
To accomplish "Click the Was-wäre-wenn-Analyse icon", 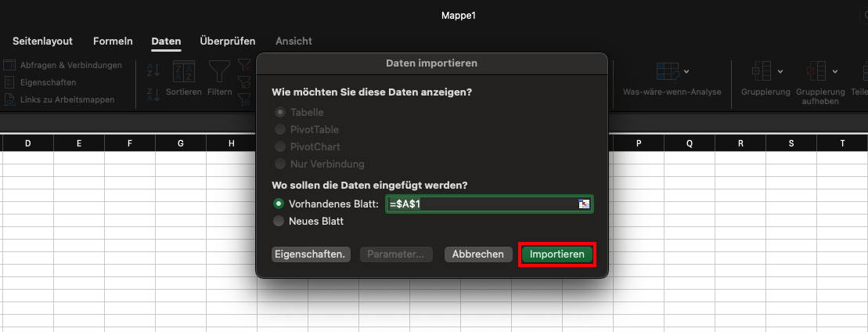I will [666, 73].
